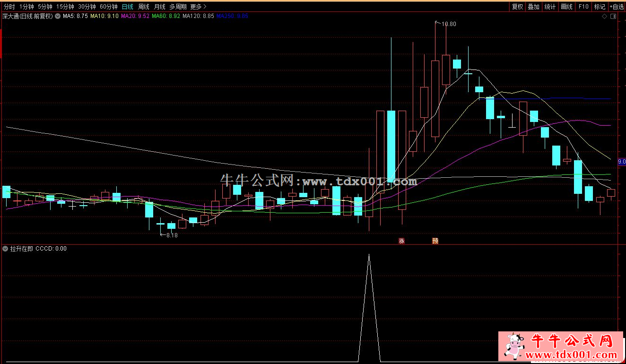The width and height of the screenshot is (626, 364).
Task: Click the MA60: 8.92 indicator label
Action: (x=166, y=16)
